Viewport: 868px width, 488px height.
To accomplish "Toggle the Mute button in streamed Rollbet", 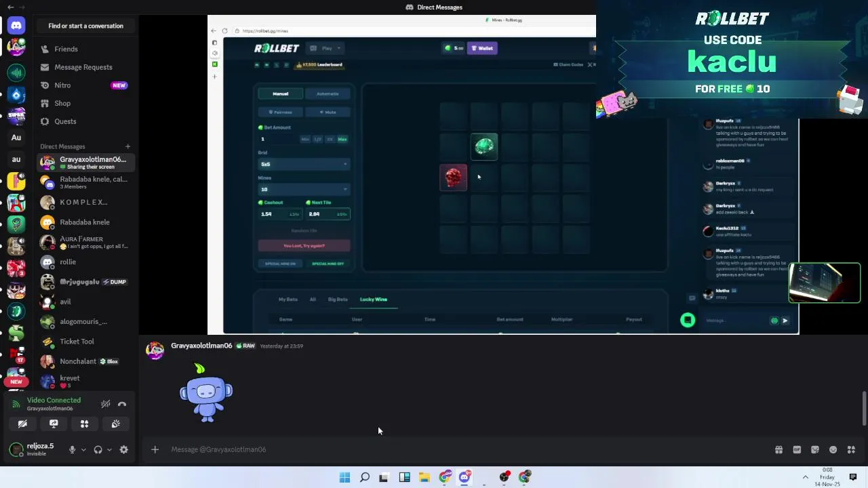I will pyautogui.click(x=328, y=112).
